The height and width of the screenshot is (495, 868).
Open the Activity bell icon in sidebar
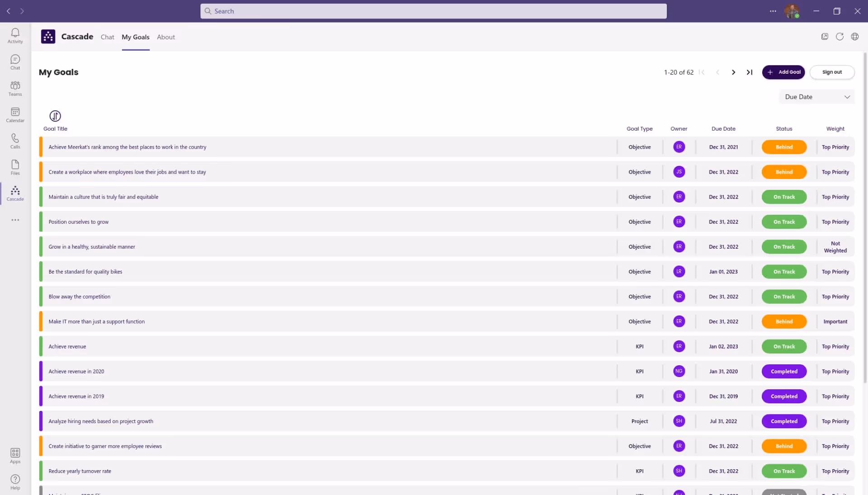click(15, 35)
